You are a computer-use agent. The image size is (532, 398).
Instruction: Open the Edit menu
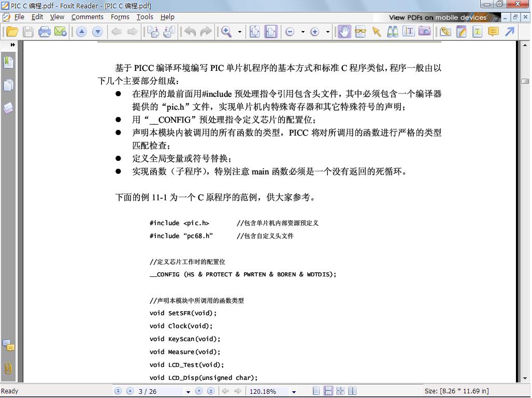[x=37, y=17]
